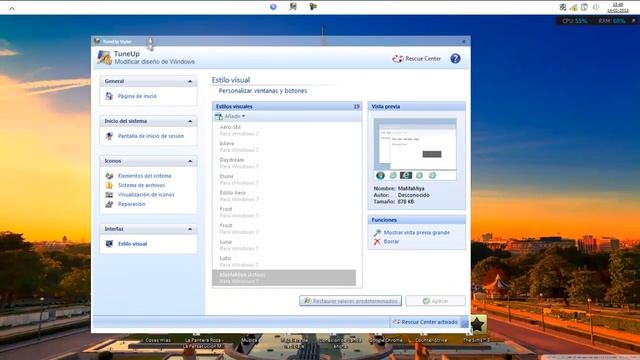Click Restaurar valores predeterminados button
The width and height of the screenshot is (640, 360).
(x=351, y=301)
